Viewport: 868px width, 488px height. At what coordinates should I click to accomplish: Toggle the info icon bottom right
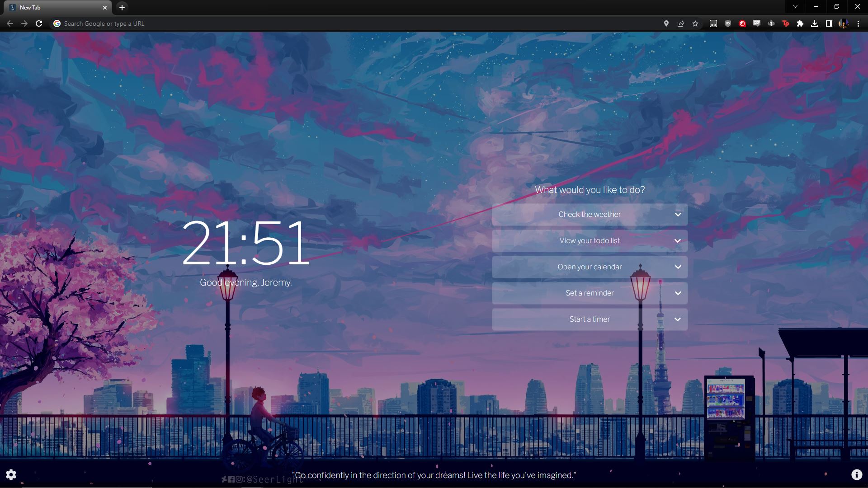click(x=857, y=475)
